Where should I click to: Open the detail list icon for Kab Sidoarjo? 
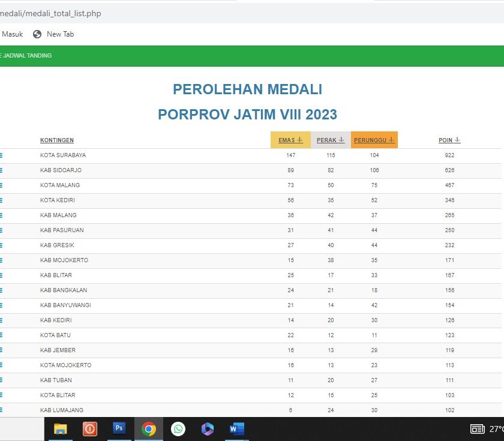coord(1,170)
